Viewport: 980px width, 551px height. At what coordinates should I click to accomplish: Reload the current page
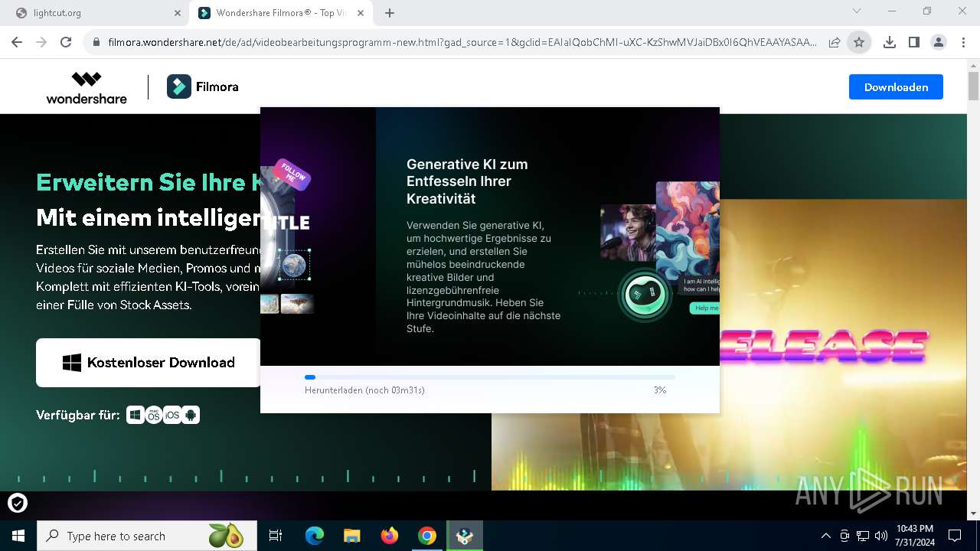click(x=66, y=42)
